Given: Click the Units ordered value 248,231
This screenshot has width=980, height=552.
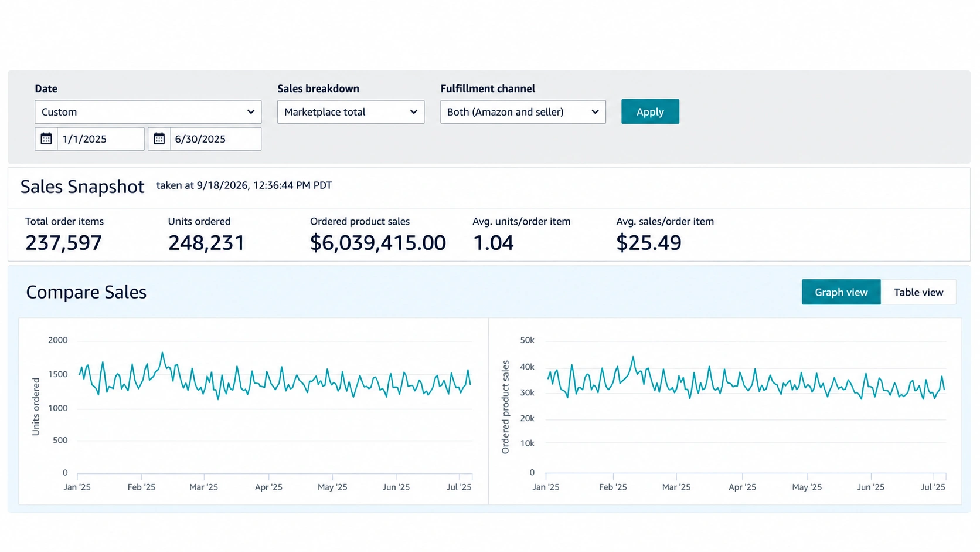Looking at the screenshot, I should 206,243.
